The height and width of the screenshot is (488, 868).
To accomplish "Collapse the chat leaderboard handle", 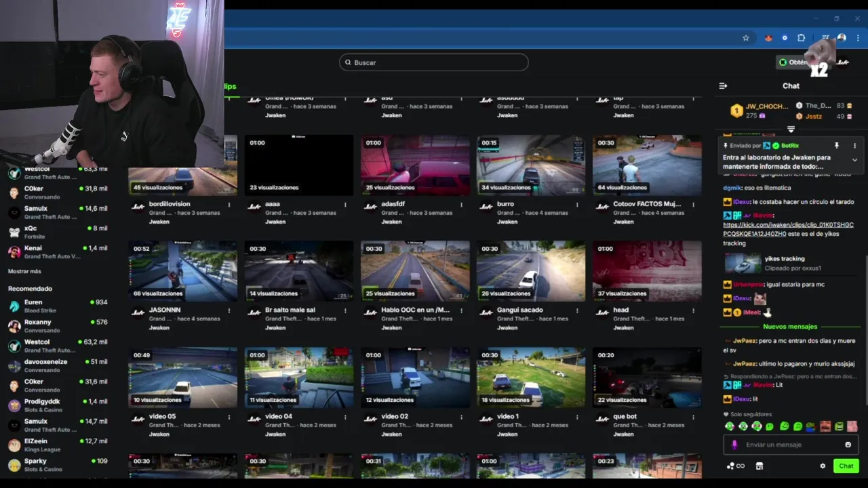I will 791,128.
